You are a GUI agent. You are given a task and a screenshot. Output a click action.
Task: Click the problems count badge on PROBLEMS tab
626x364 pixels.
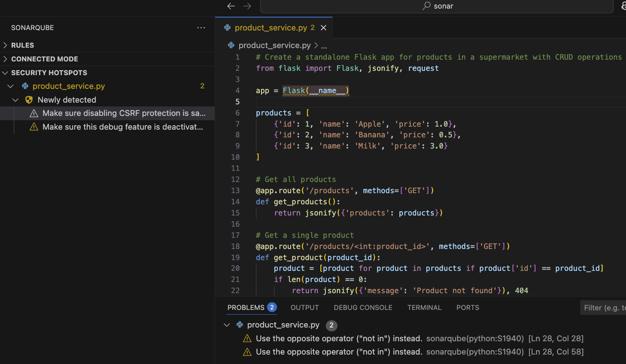click(x=272, y=307)
